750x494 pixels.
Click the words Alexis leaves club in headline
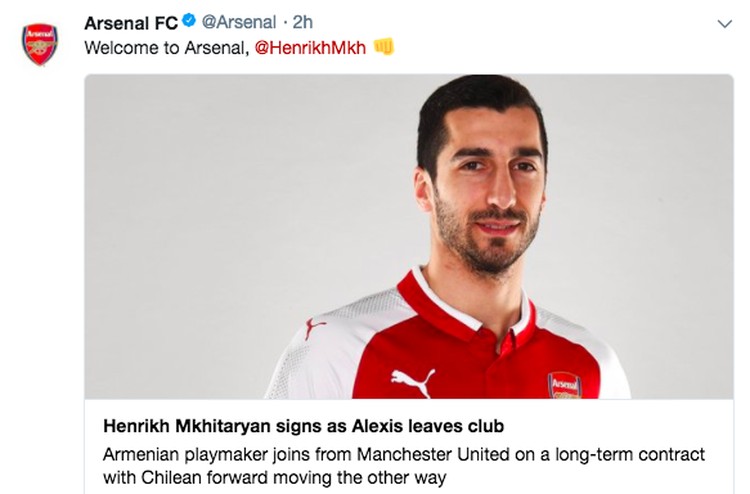(428, 426)
